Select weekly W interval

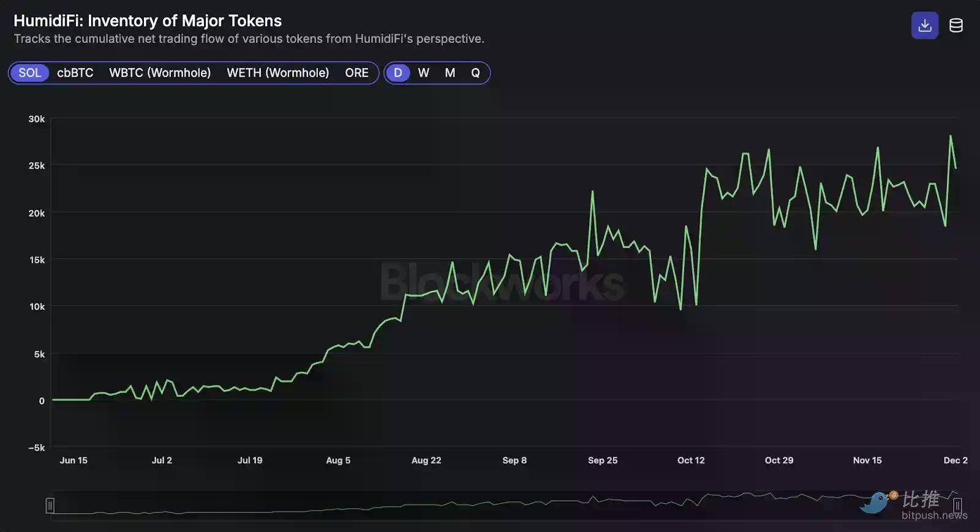423,73
